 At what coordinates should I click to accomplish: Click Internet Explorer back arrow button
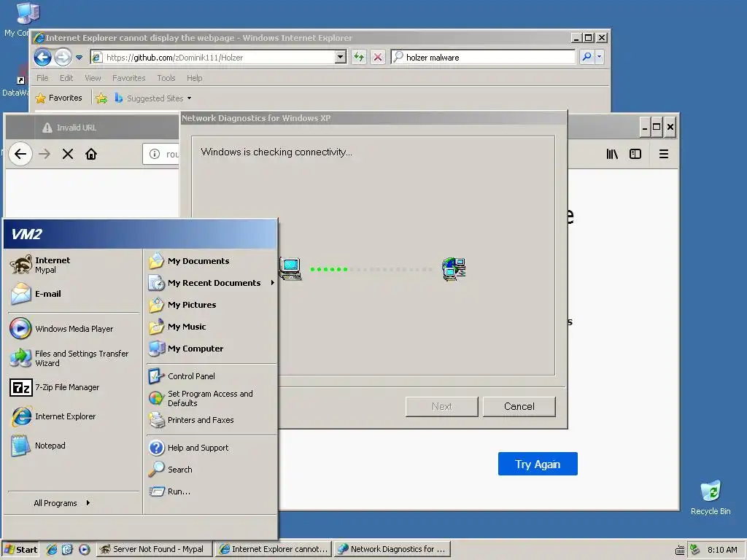[42, 58]
